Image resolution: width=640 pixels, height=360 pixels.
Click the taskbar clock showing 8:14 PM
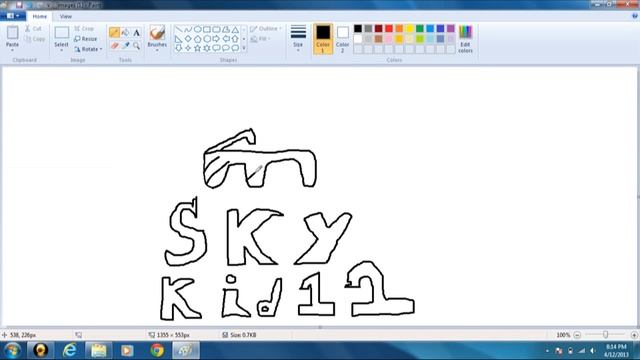(616, 350)
